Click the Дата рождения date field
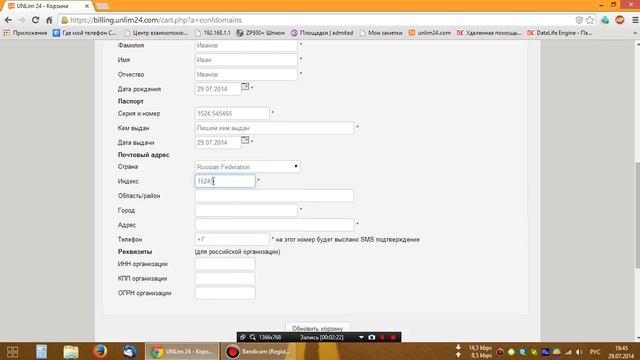 (x=218, y=89)
